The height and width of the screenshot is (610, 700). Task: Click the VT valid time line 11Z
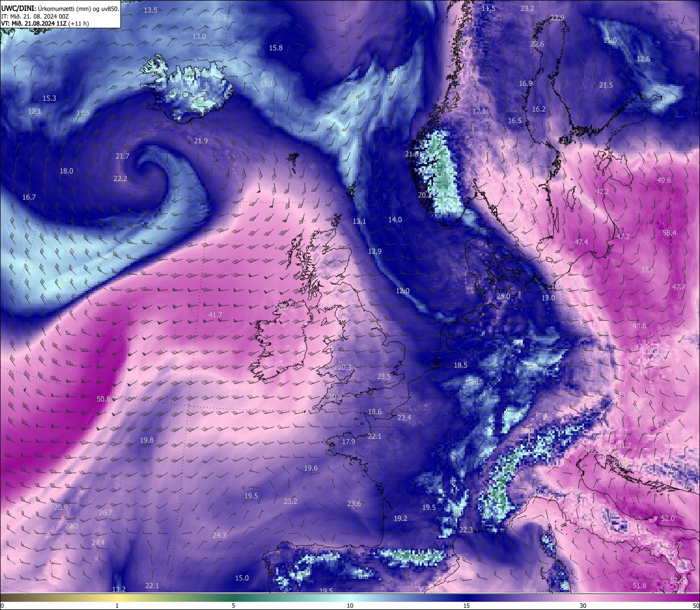pos(45,24)
